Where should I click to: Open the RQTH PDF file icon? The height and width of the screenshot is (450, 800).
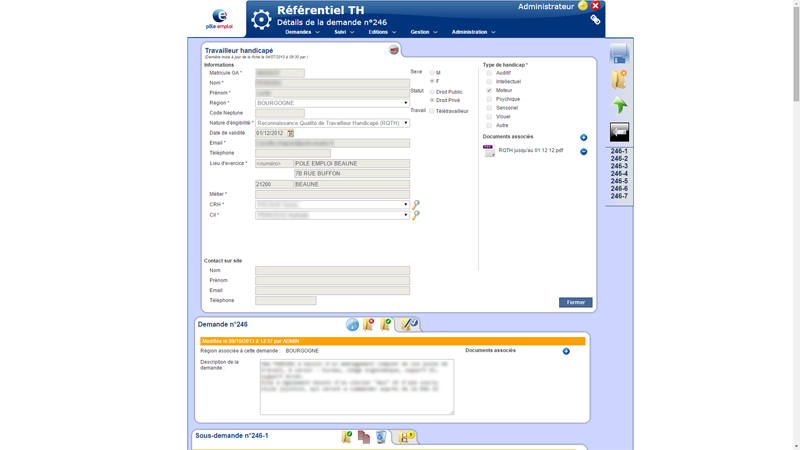[489, 151]
